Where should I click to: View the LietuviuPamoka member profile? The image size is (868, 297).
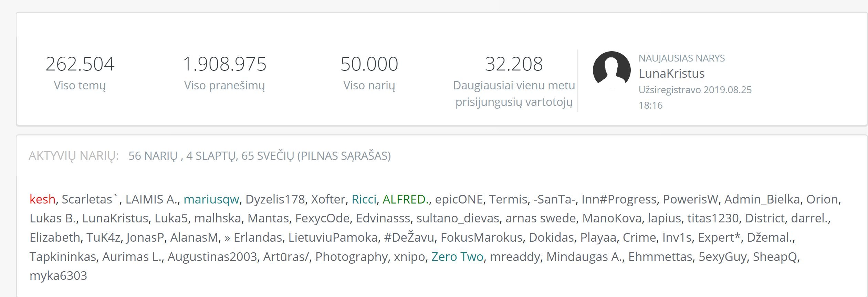tap(333, 238)
